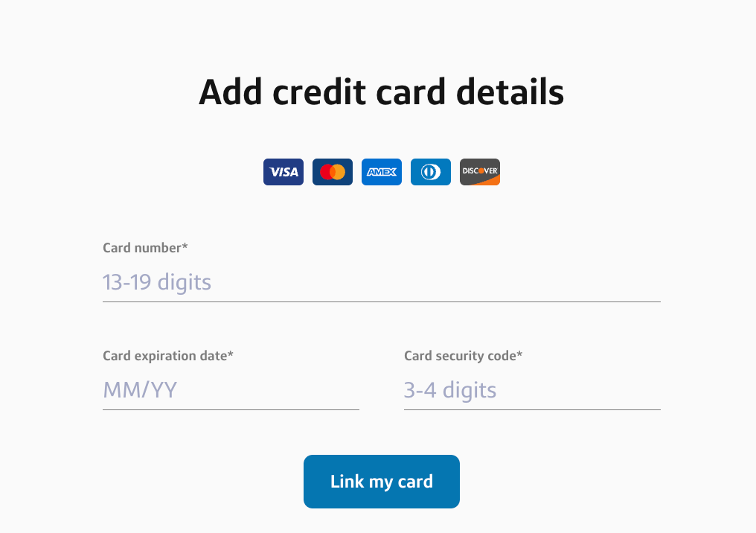
Task: Click the 13-19 digits placeholder text
Action: (x=157, y=282)
